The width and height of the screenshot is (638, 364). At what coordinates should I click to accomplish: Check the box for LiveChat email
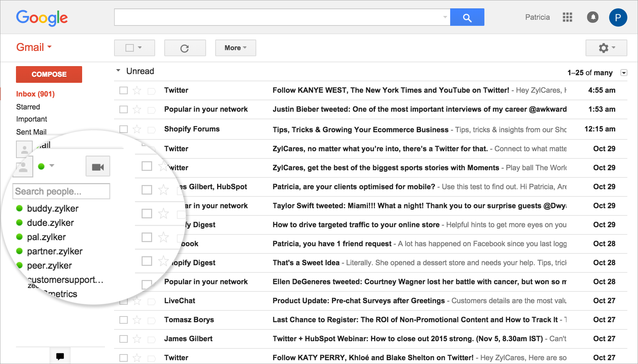point(124,301)
